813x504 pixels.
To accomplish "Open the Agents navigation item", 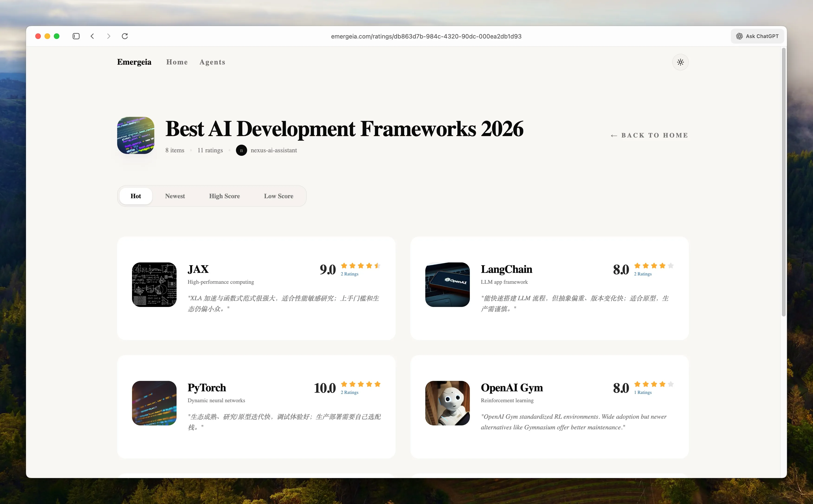I will pyautogui.click(x=213, y=62).
